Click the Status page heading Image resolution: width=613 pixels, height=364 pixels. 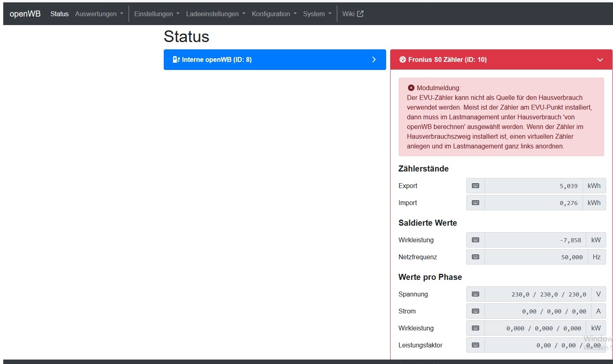click(186, 37)
